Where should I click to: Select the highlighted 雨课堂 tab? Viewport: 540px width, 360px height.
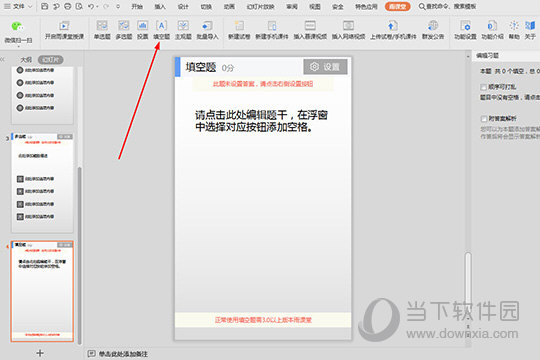coord(397,6)
